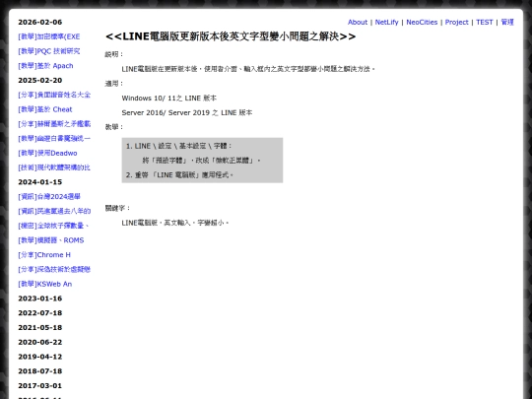The height and width of the screenshot is (399, 532).
Task: Click the LINE電腦版 article title heading
Action: click(231, 36)
